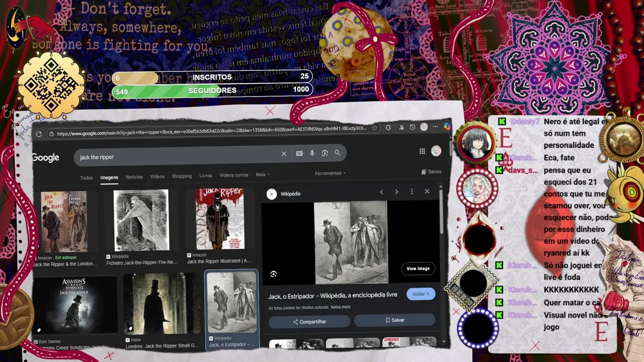
Task: Click chat message 'Quer matar o ca'
Action: pyautogui.click(x=573, y=303)
